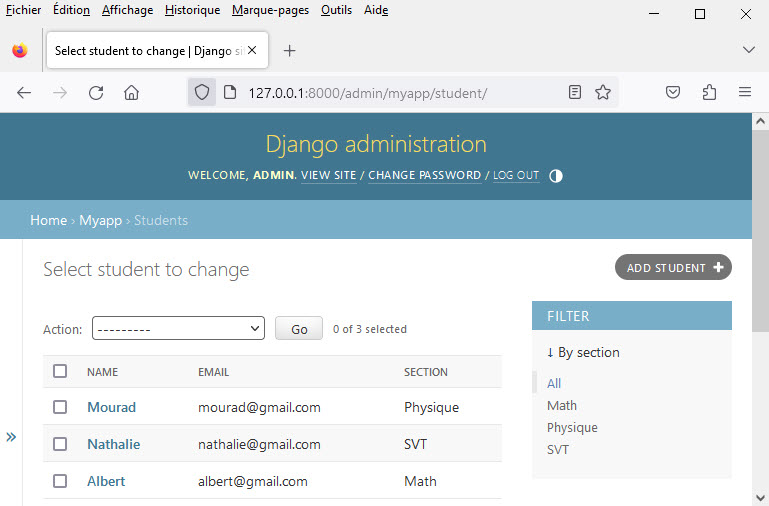Filter students by Math section
The width and height of the screenshot is (769, 506).
(x=562, y=405)
